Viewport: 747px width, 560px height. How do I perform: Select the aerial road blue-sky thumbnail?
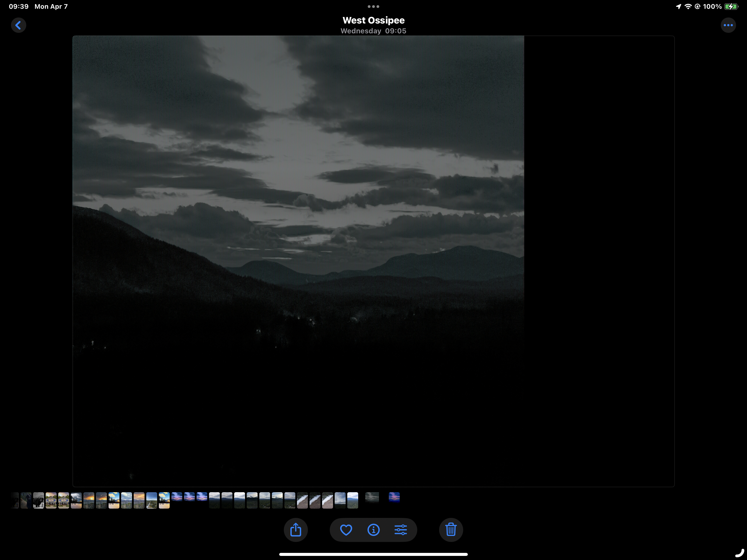coord(152,501)
